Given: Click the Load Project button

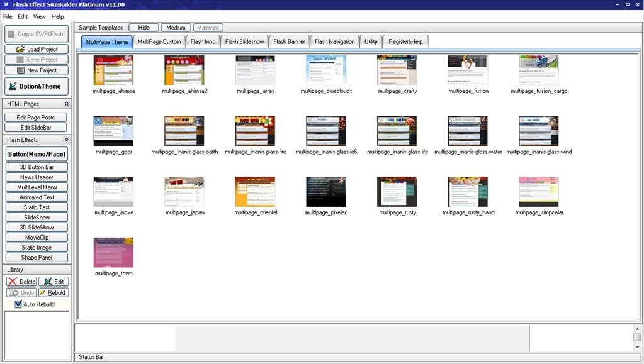Looking at the screenshot, I should [x=37, y=49].
